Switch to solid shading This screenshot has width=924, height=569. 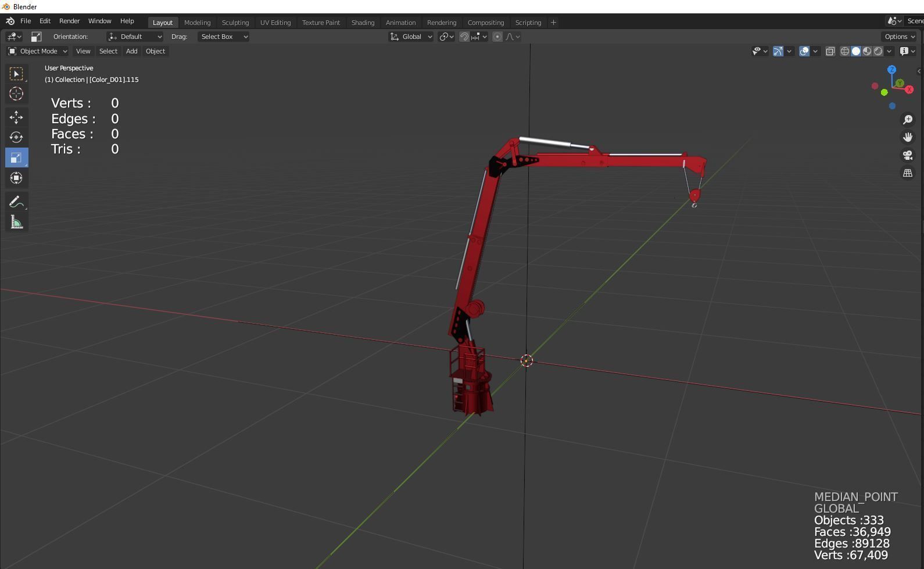pos(856,51)
